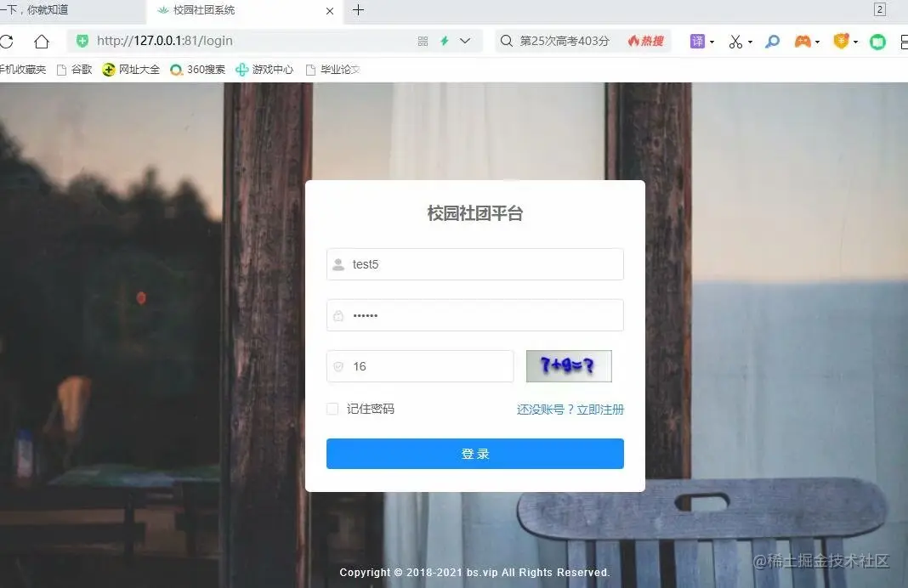
Task: Switch to 校园社团系统 tab
Action: 244,10
